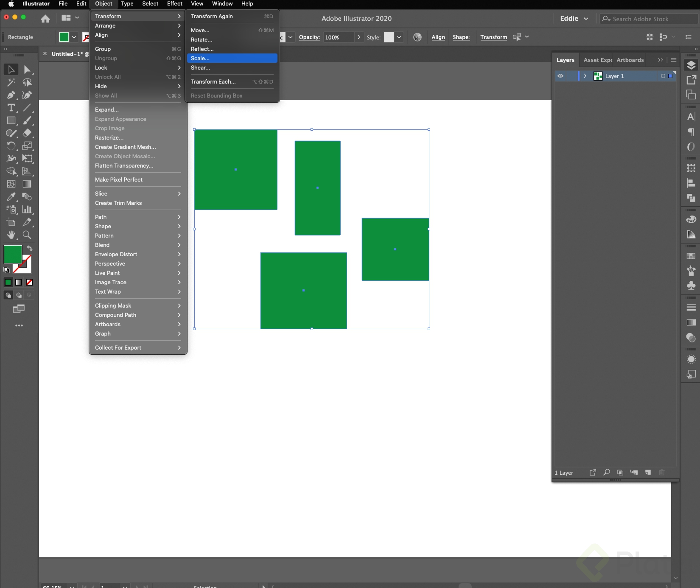Image resolution: width=700 pixels, height=588 pixels.
Task: Swap fill and stroke colors
Action: click(x=29, y=248)
